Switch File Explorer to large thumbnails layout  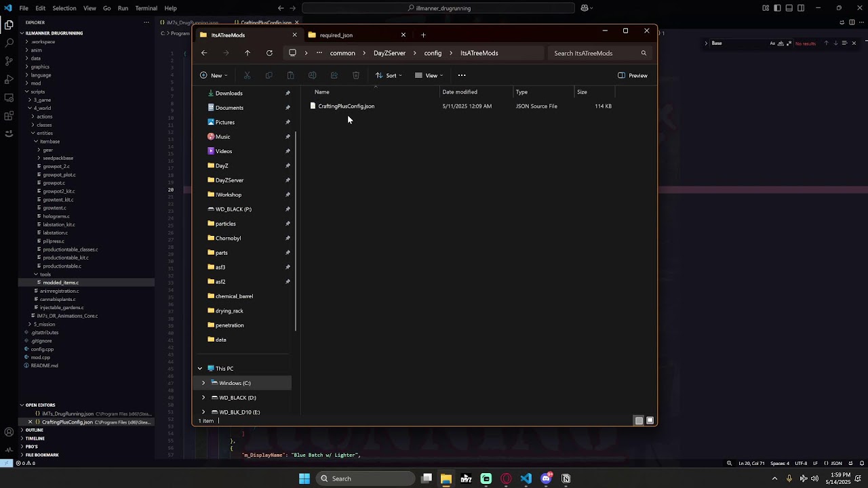[x=650, y=421]
